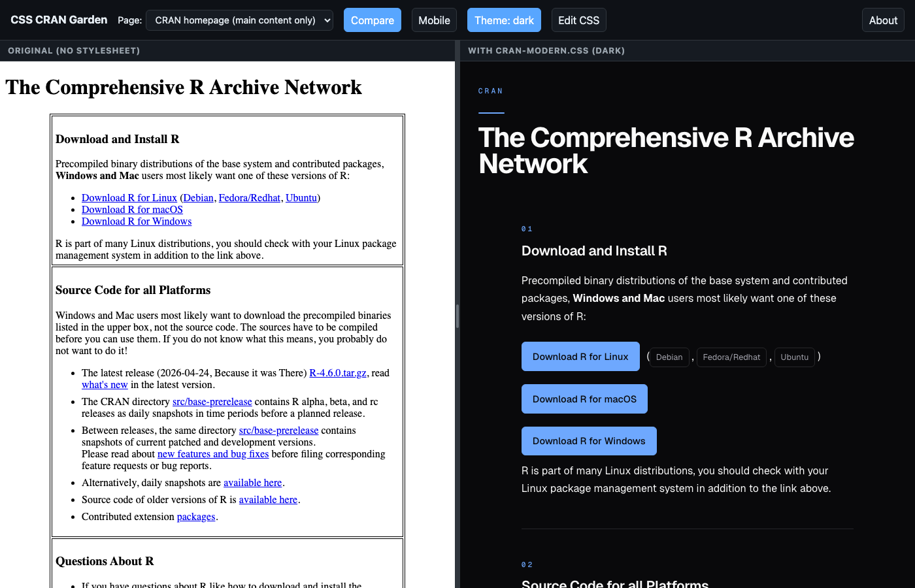Click the Download and Install R heading in dark pane
Screen dimensions: 915x588
coord(594,251)
